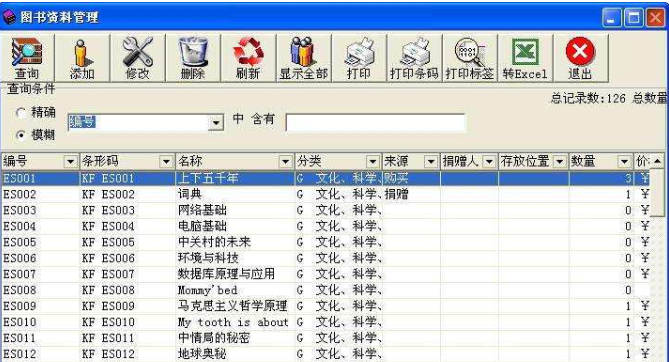Click the 打印 (print) icon
This screenshot has width=669, height=362.
click(359, 58)
